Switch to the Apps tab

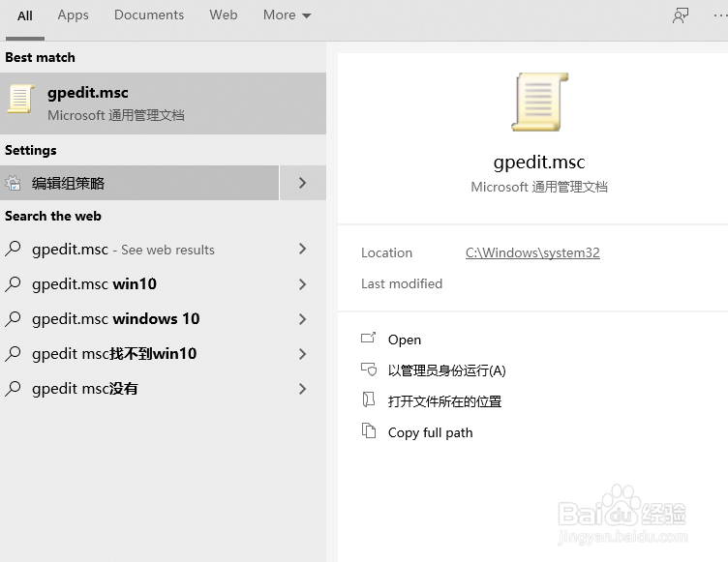click(x=73, y=15)
